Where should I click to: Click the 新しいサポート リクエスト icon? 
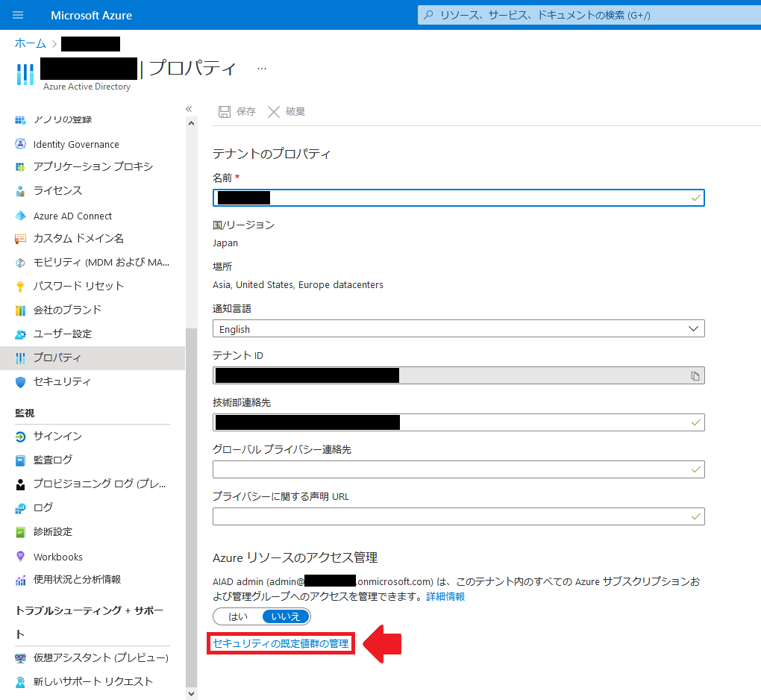[x=20, y=682]
